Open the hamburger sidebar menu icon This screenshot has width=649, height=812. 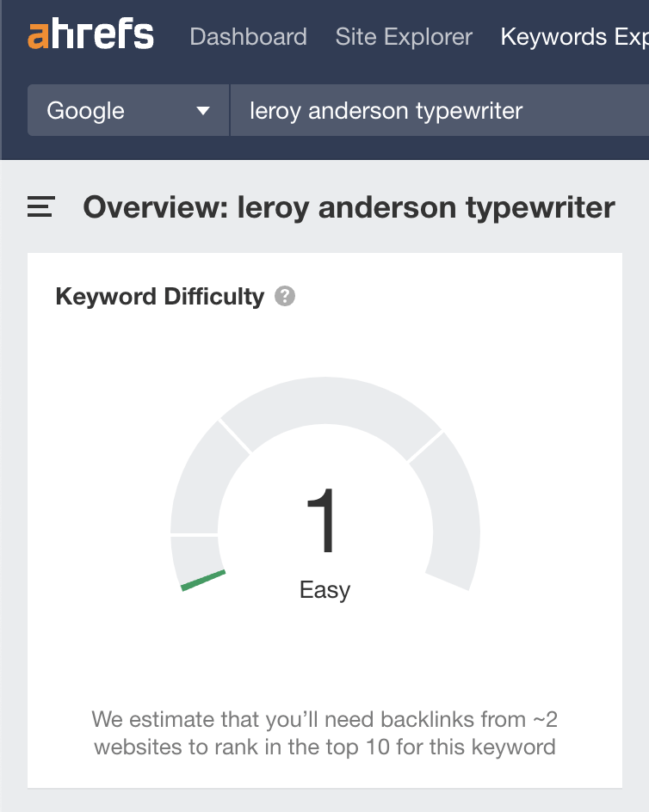tap(41, 206)
